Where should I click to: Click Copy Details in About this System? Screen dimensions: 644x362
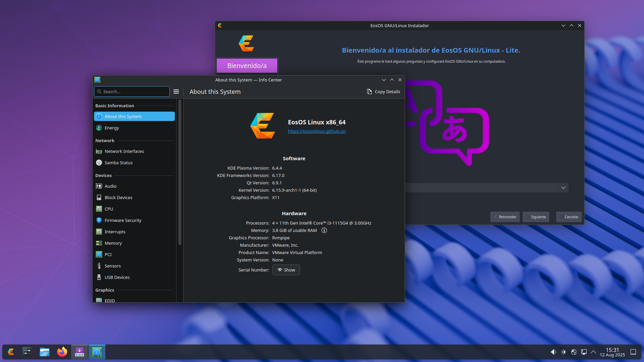click(x=383, y=92)
